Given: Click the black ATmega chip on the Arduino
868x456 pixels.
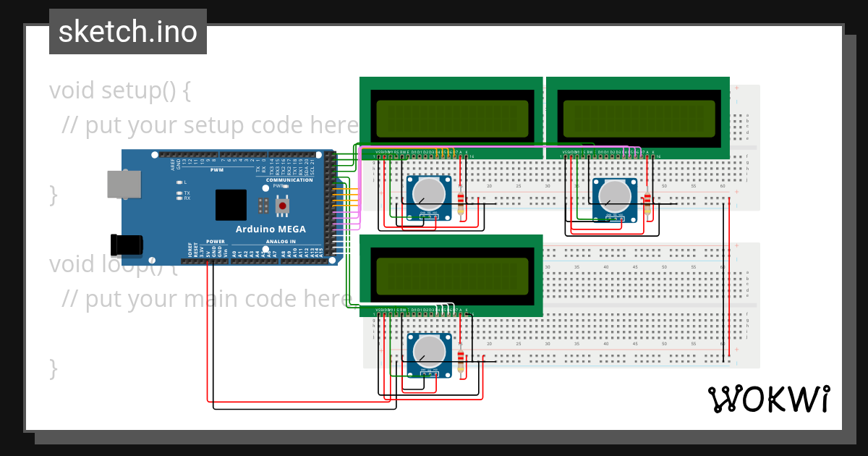Looking at the screenshot, I should click(230, 205).
